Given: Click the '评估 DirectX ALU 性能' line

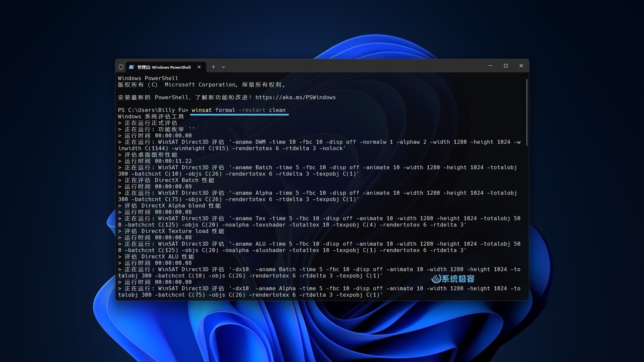Looking at the screenshot, I should 156,257.
